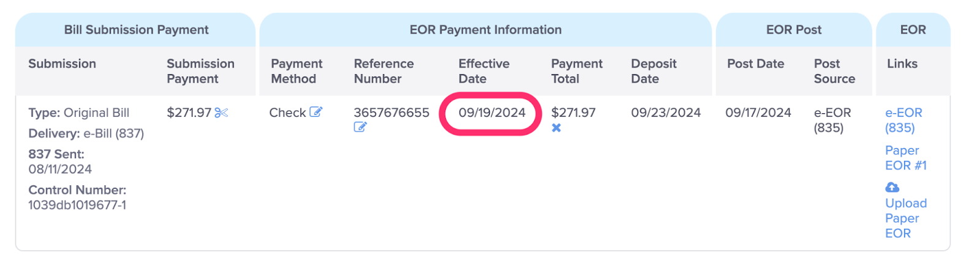
Task: Click Upload Paper EOR link
Action: [906, 218]
